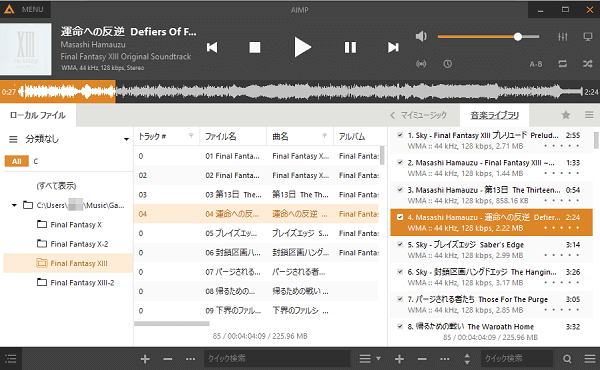
Task: Open the internet radio capture icon
Action: pos(421,64)
